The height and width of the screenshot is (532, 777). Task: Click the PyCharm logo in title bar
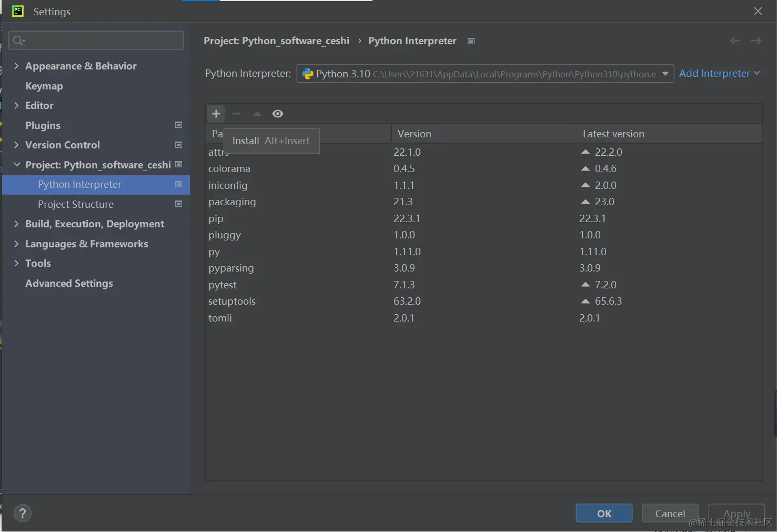pos(18,11)
